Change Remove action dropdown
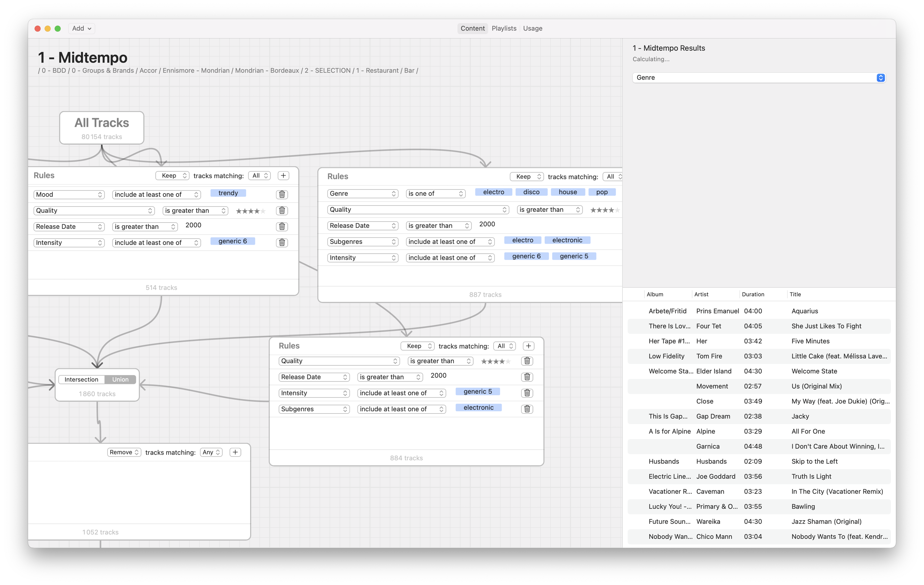 [124, 452]
